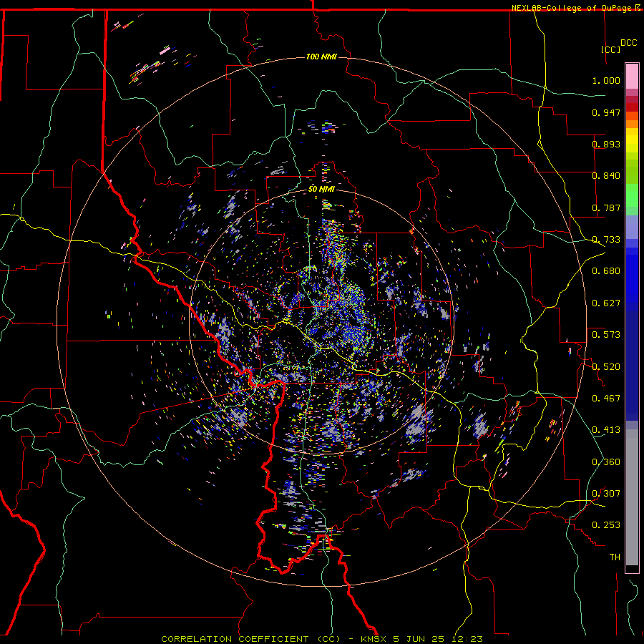Click the 0.520 value on the color scale
Image resolution: width=644 pixels, height=644 pixels.
click(x=606, y=367)
